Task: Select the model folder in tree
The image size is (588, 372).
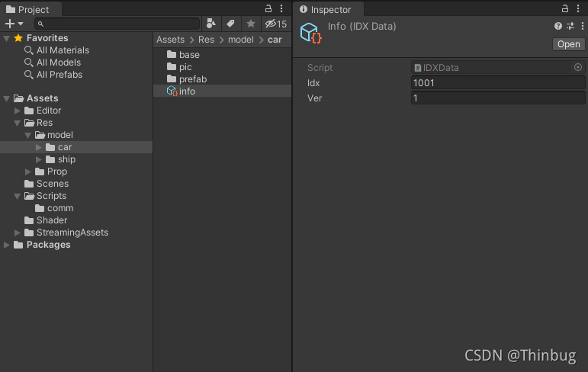Action: pyautogui.click(x=60, y=135)
